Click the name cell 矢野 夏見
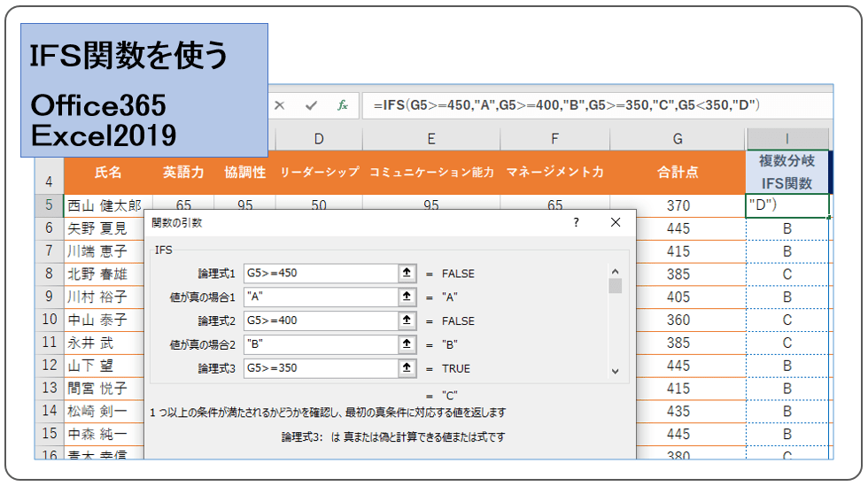Viewport: 868px width, 486px height. click(x=105, y=228)
